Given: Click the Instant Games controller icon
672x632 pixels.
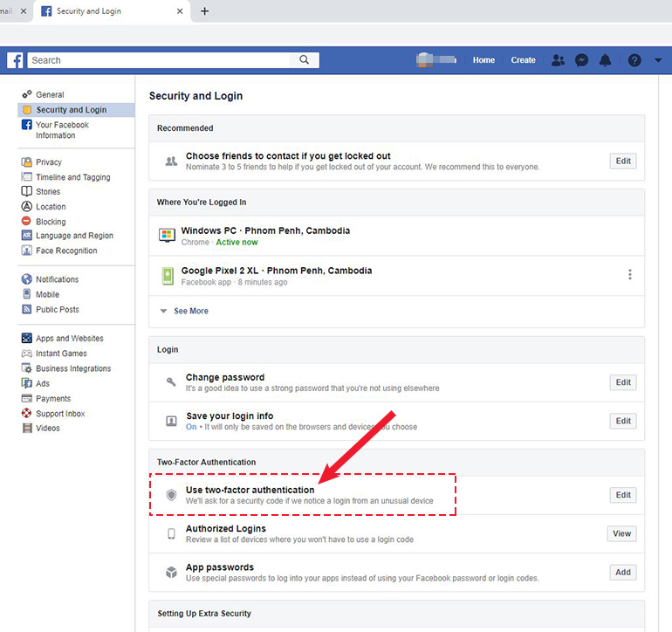Looking at the screenshot, I should (x=26, y=354).
